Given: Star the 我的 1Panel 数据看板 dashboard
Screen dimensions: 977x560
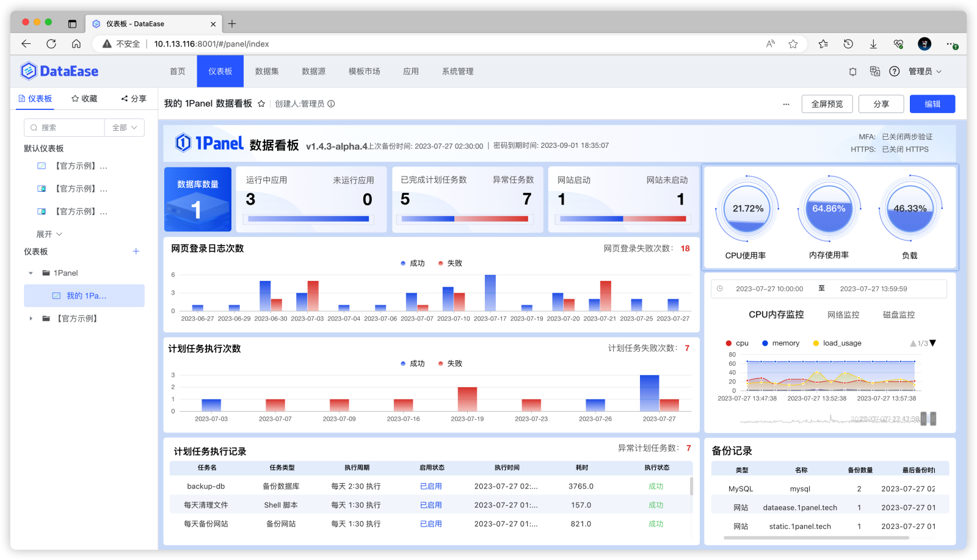Looking at the screenshot, I should (261, 104).
